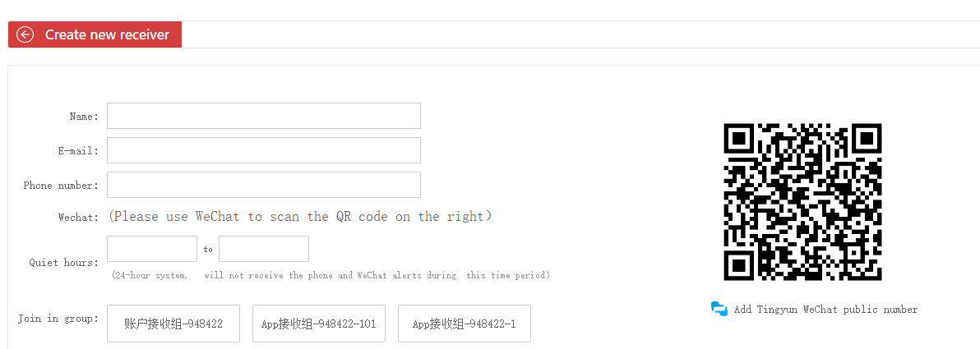980x349 pixels.
Task: Open Add Tingyun WeChat public number link
Action: pos(825,310)
